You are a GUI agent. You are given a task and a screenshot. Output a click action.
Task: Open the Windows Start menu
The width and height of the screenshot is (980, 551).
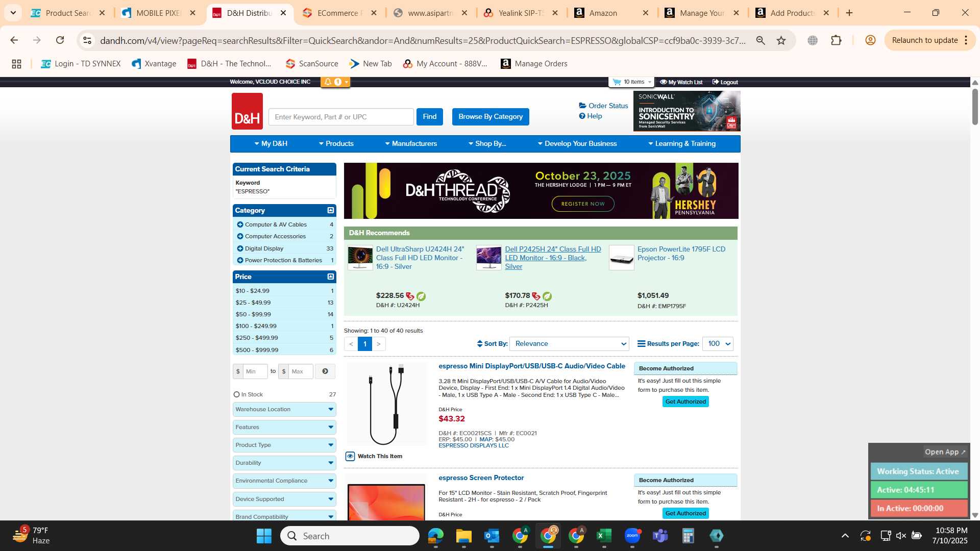click(264, 536)
